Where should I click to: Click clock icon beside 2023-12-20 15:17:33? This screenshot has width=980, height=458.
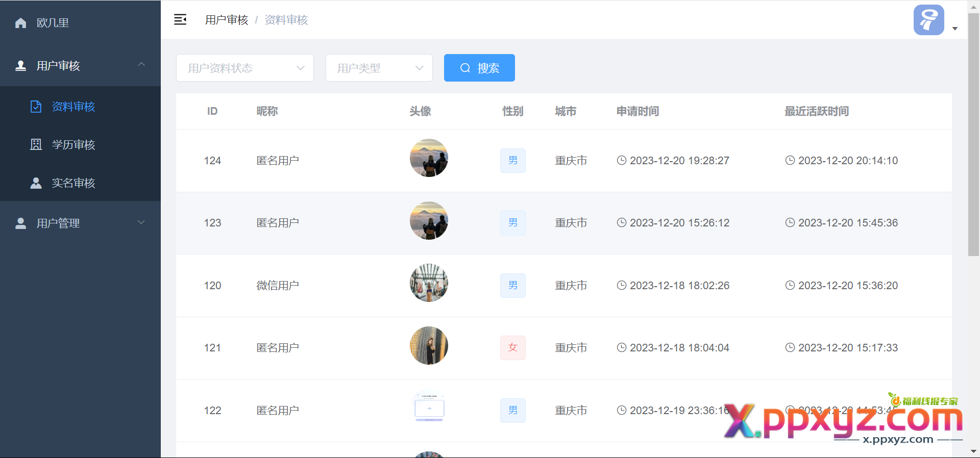pos(790,347)
